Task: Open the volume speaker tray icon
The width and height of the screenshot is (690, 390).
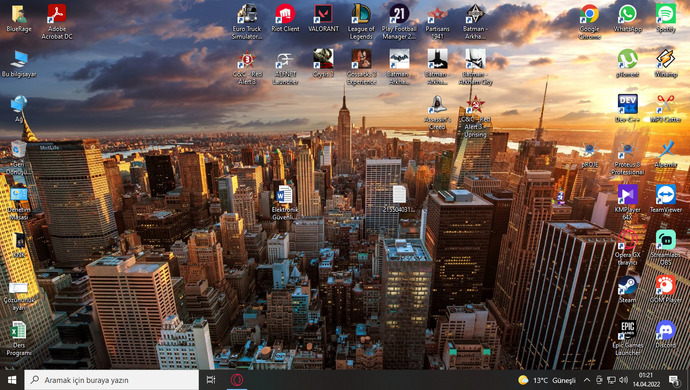Action: click(624, 380)
